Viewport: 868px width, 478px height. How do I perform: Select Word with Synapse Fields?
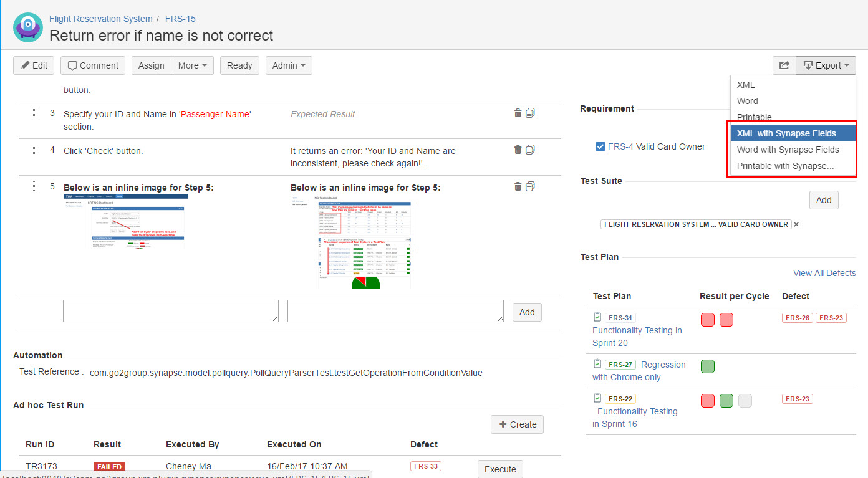(793, 150)
